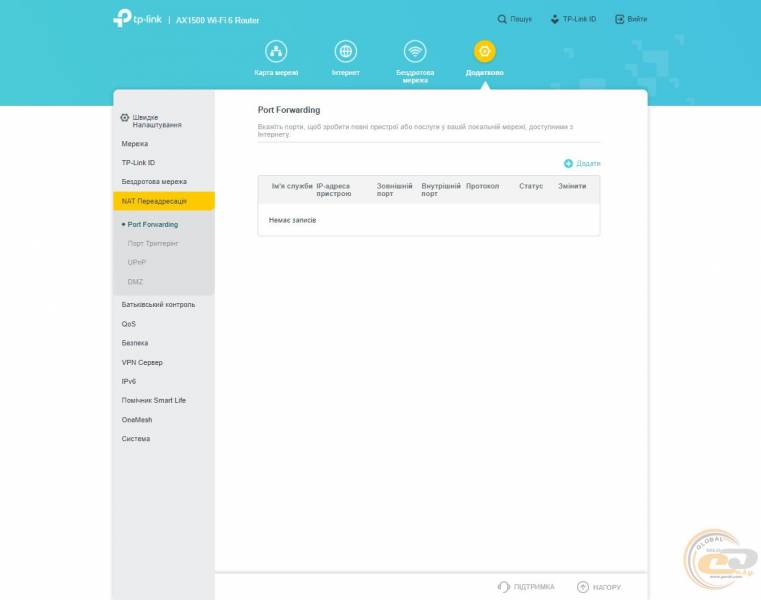Click the Вийти logout link
Viewport: 761px width, 600px height.
pos(637,19)
